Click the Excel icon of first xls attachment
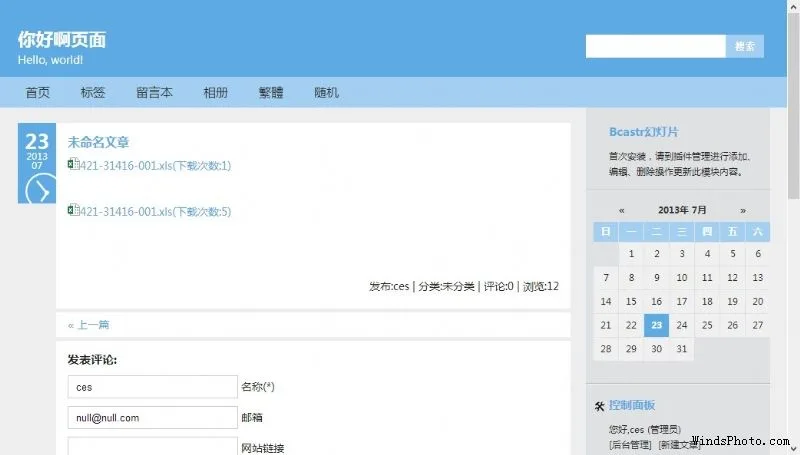Image resolution: width=800 pixels, height=455 pixels. pyautogui.click(x=73, y=164)
